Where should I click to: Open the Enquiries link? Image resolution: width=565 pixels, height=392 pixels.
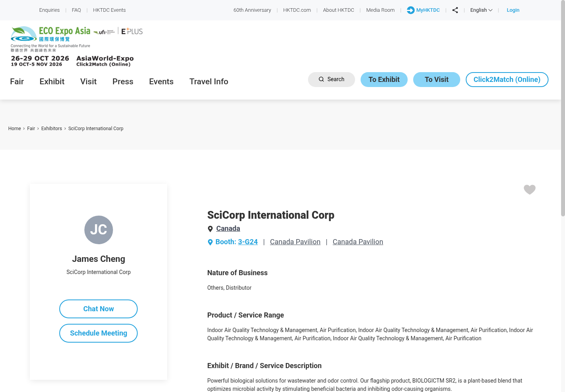tap(49, 10)
